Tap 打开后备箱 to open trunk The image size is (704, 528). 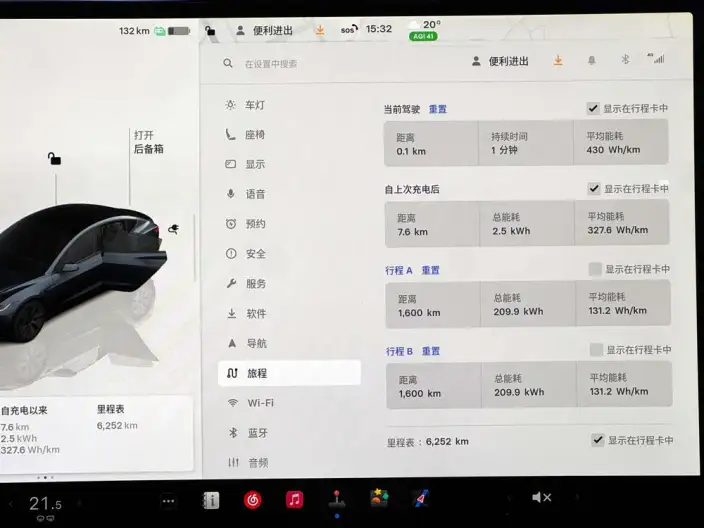pyautogui.click(x=149, y=142)
